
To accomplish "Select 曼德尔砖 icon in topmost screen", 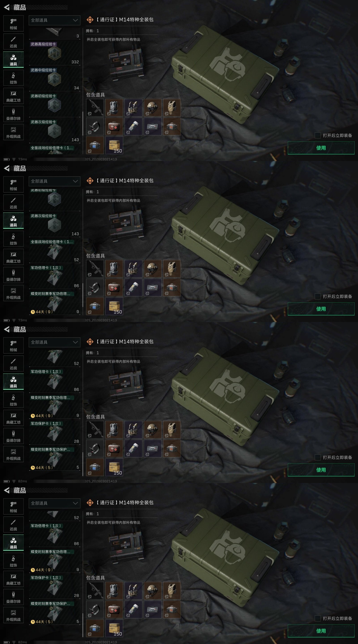I will point(13,114).
